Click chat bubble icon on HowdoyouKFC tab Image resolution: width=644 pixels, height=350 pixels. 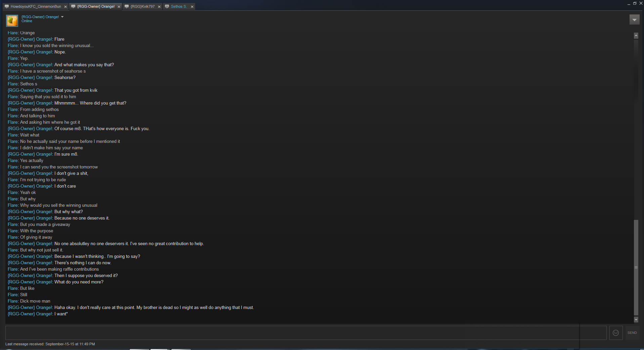[7, 6]
